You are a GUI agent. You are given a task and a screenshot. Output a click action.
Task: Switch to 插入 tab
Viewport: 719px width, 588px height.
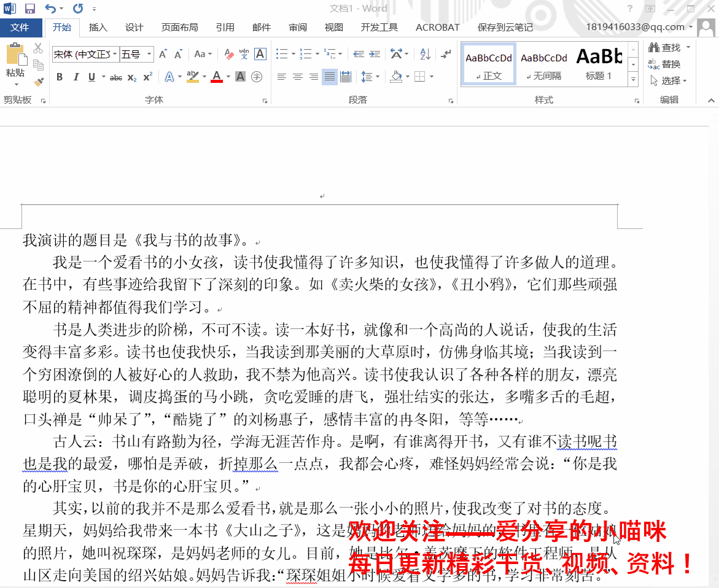click(98, 28)
